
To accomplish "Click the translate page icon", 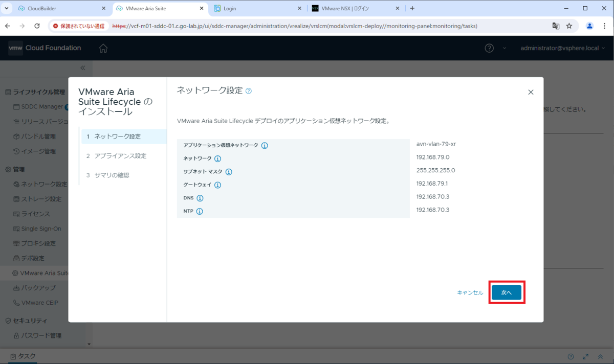I will [x=556, y=26].
